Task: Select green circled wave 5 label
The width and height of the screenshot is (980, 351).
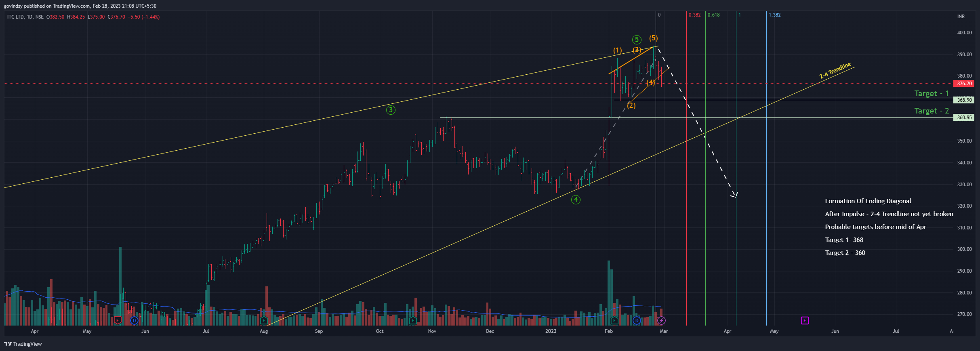Action: tap(637, 40)
